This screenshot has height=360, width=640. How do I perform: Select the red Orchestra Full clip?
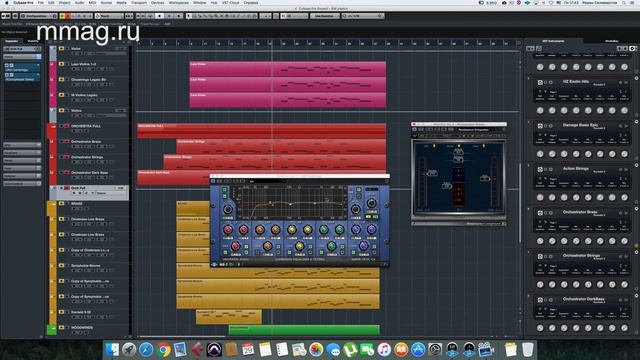click(261, 131)
